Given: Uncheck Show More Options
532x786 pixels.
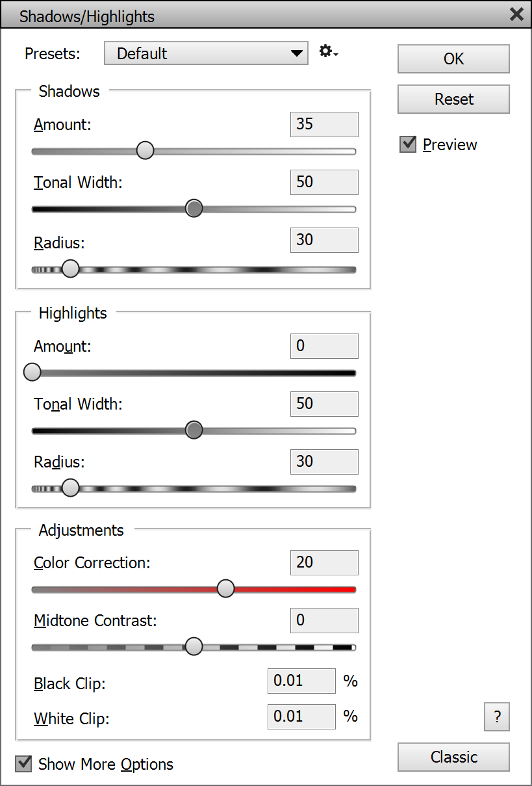Looking at the screenshot, I should click(x=24, y=764).
